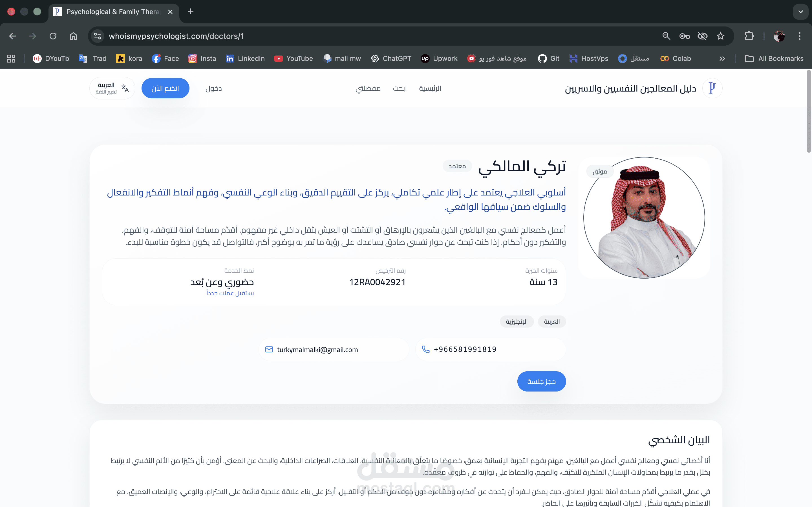812x507 pixels.
Task: Open the Chrome three-dot menu
Action: [x=799, y=36]
